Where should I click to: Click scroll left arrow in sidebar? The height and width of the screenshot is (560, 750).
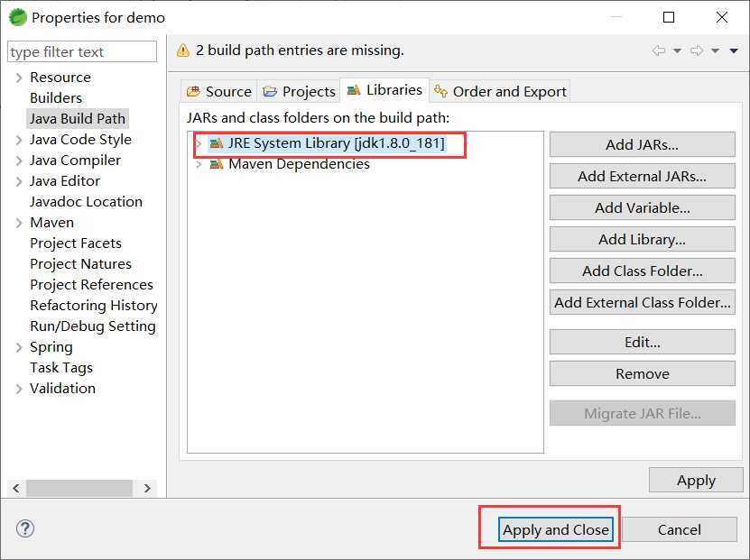tap(16, 489)
